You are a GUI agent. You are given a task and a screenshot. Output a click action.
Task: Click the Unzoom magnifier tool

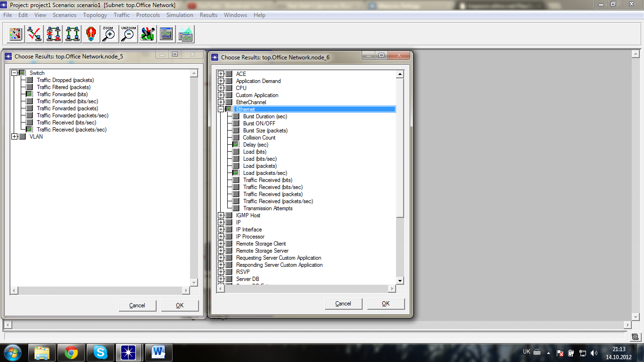[x=129, y=34]
